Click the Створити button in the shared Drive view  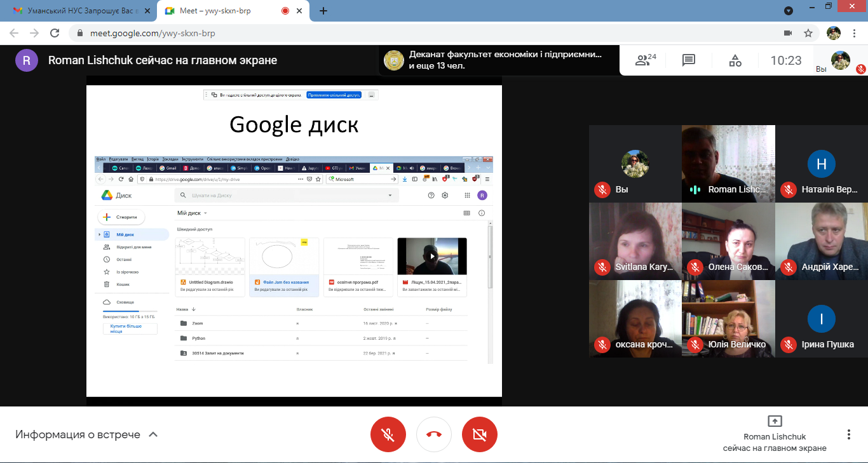(121, 217)
